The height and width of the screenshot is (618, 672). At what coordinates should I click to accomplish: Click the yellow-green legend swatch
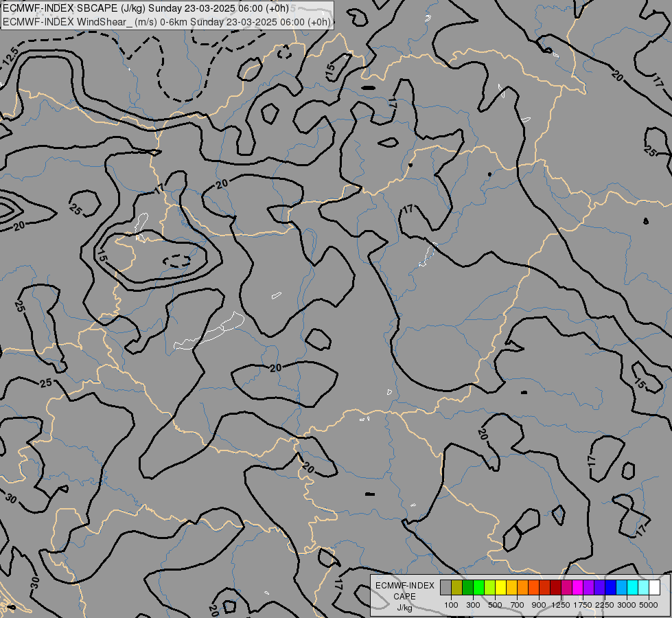[489, 588]
